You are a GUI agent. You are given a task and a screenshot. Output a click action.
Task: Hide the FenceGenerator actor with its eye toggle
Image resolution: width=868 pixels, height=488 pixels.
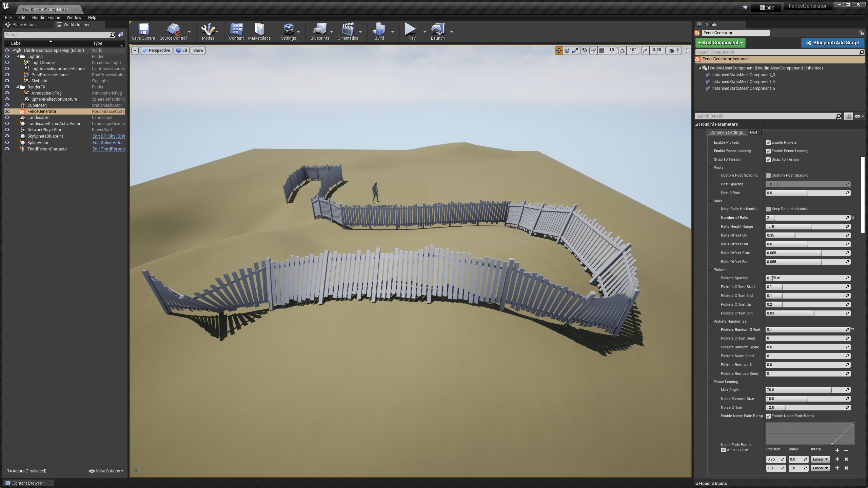[7, 111]
